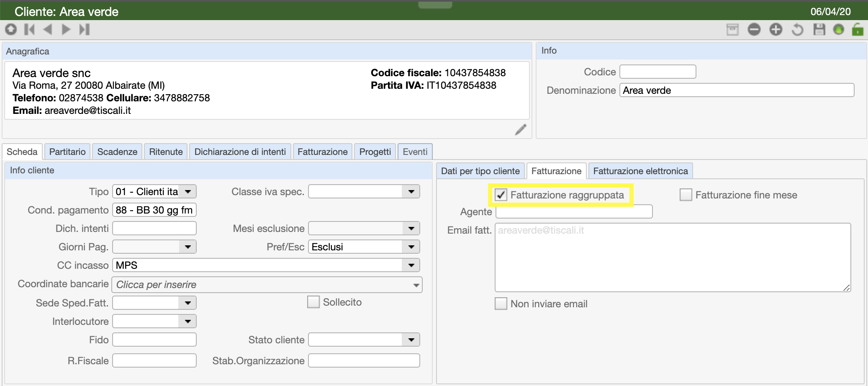Screen dimensions: 868x386
Task: Click the undo/reload arrow icon
Action: 798,30
